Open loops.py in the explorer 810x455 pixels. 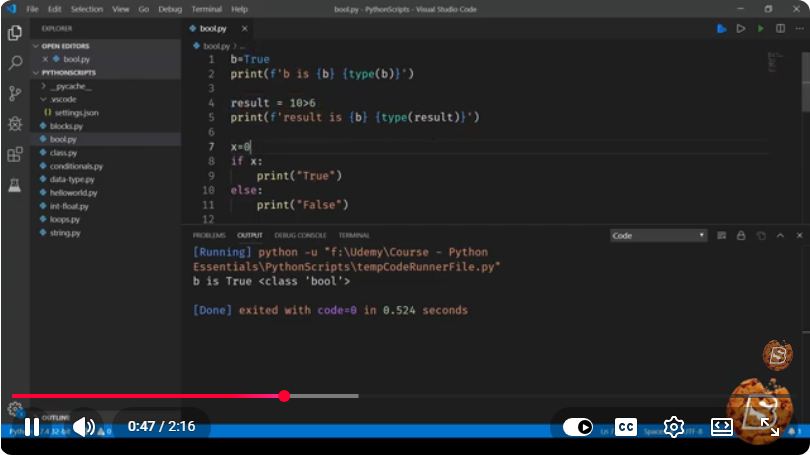click(x=65, y=219)
